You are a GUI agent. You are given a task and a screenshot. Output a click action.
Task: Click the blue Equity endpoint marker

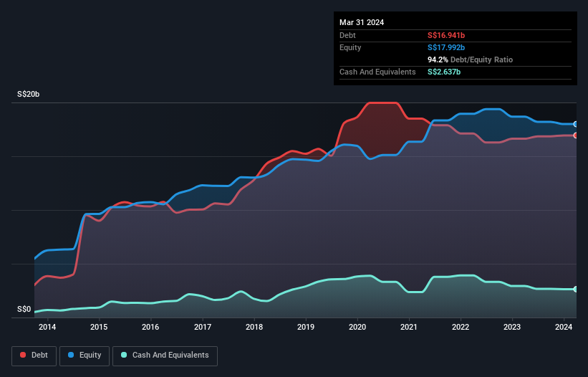point(576,124)
